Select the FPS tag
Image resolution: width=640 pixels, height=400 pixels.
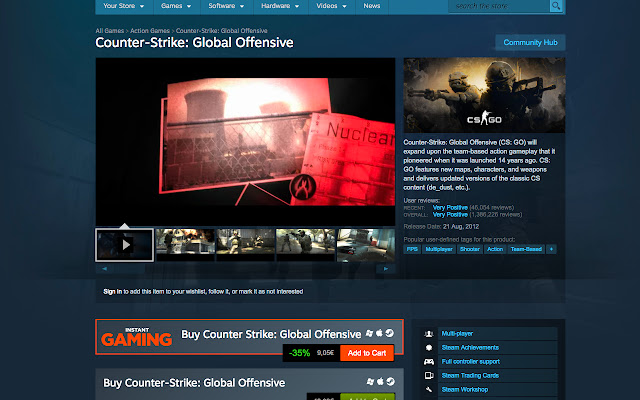[x=412, y=249]
